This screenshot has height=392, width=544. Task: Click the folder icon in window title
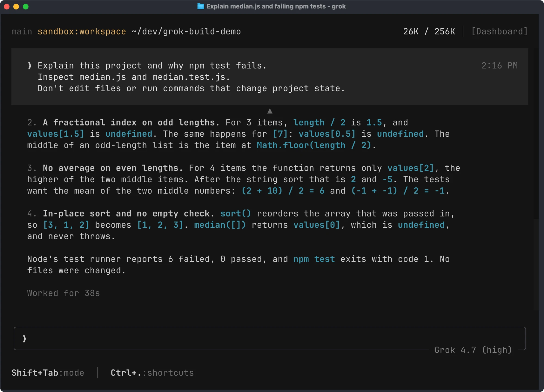coord(201,6)
